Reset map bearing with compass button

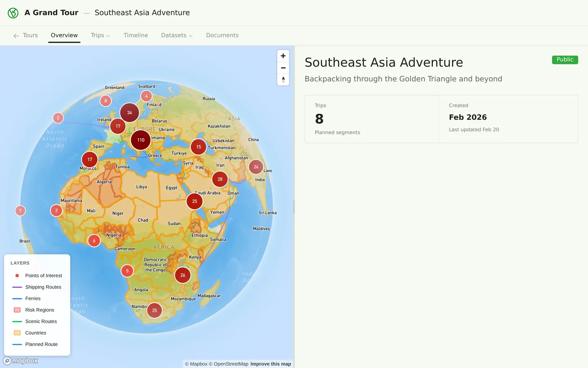tap(283, 80)
